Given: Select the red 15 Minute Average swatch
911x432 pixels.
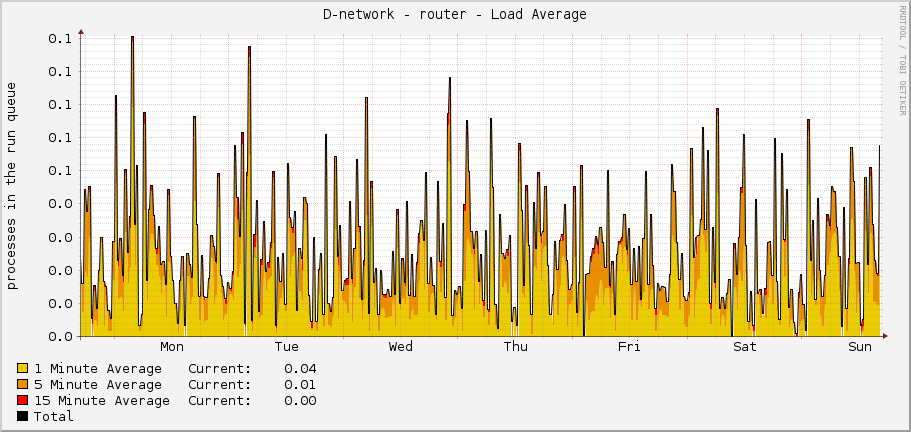Looking at the screenshot, I should (x=23, y=401).
